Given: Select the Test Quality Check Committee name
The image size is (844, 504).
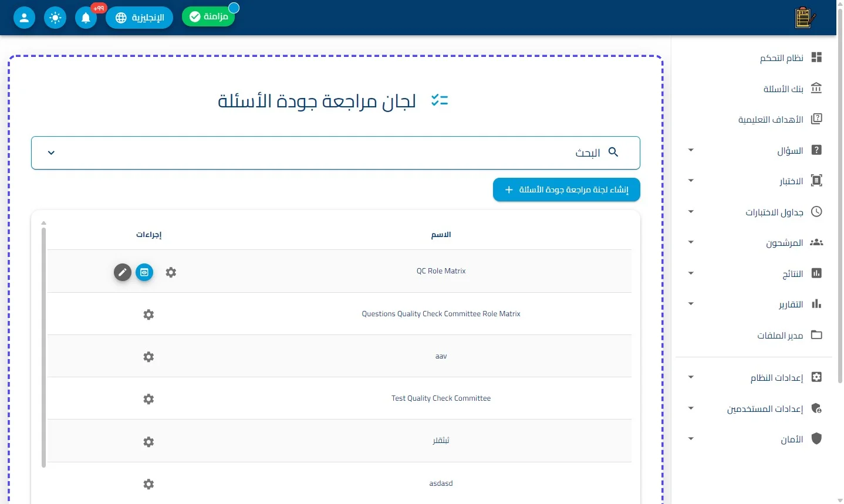Looking at the screenshot, I should click(x=441, y=398).
